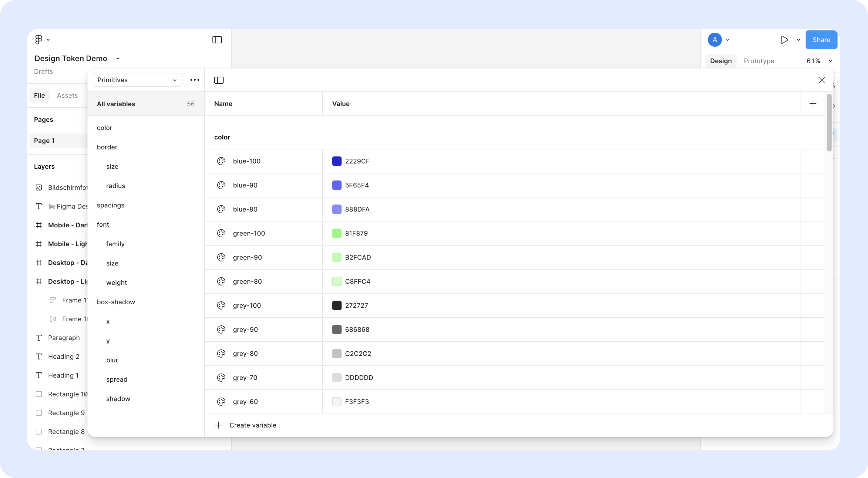Open the Figma main menu logo
Image resolution: width=868 pixels, height=478 pixels.
tap(39, 40)
